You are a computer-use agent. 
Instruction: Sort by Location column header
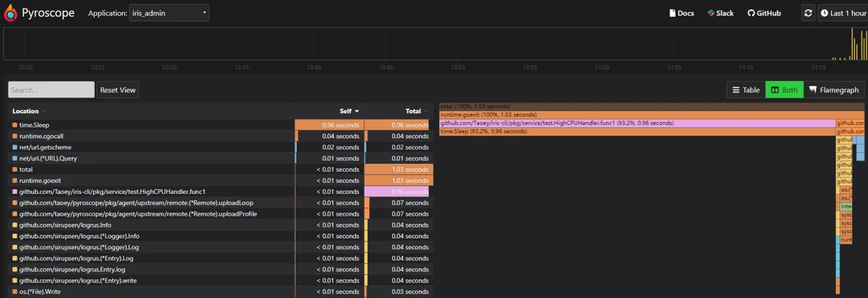(x=29, y=111)
